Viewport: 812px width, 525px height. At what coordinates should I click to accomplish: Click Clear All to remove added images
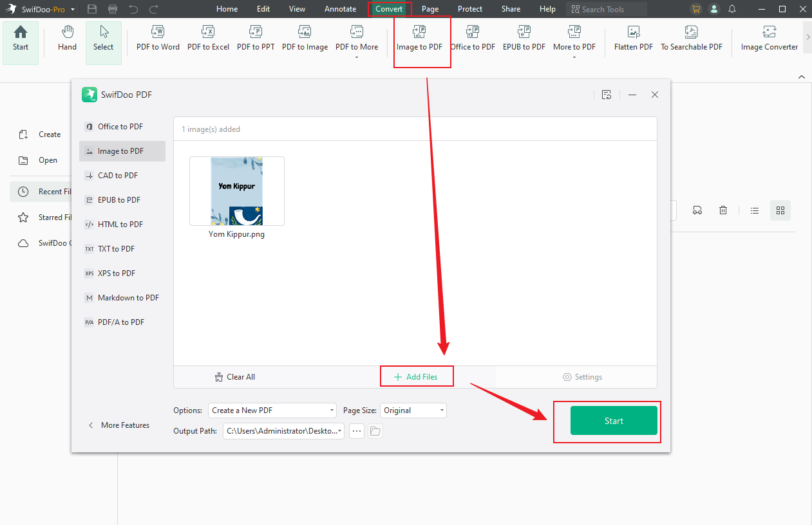coord(234,376)
